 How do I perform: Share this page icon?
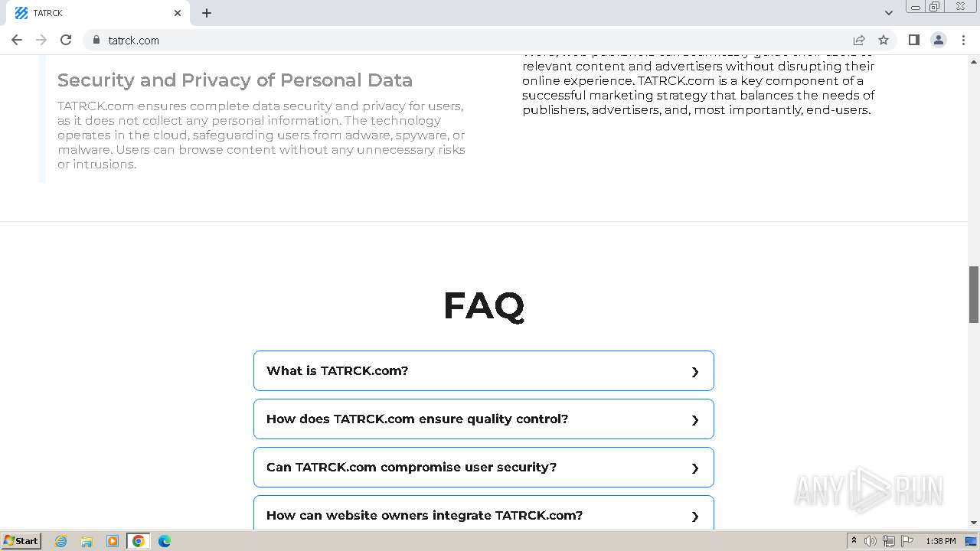tap(859, 40)
